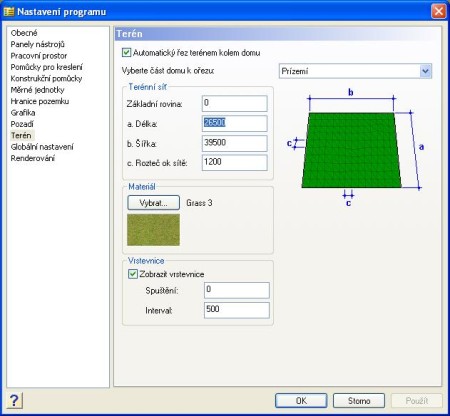Click the Grass 3 material swatch
The image size is (450, 416).
point(153,230)
